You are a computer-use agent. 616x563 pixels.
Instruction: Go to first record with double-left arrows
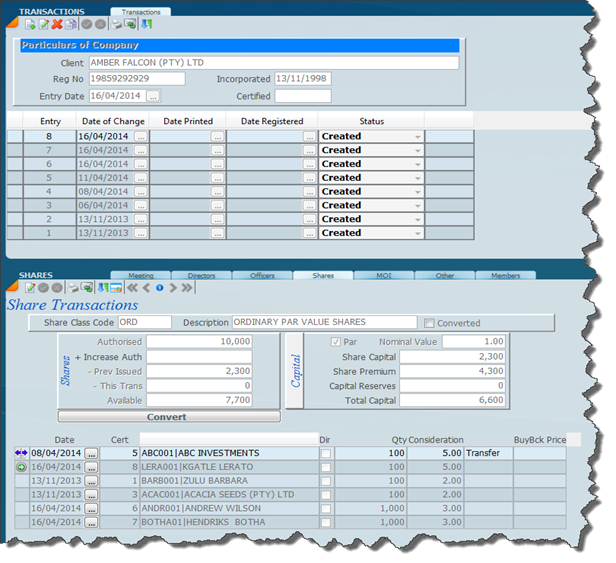click(x=132, y=288)
